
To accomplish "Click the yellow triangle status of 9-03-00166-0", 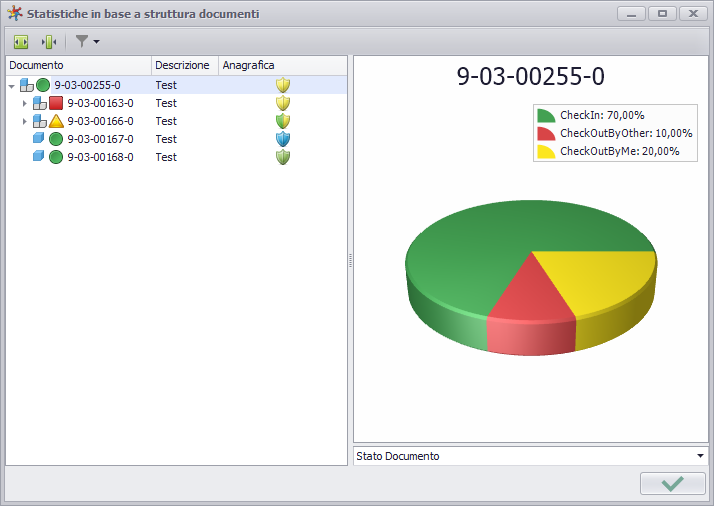I will (56, 121).
